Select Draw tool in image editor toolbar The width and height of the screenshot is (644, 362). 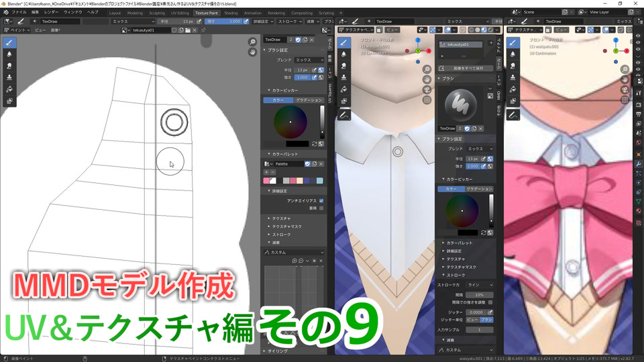point(9,42)
